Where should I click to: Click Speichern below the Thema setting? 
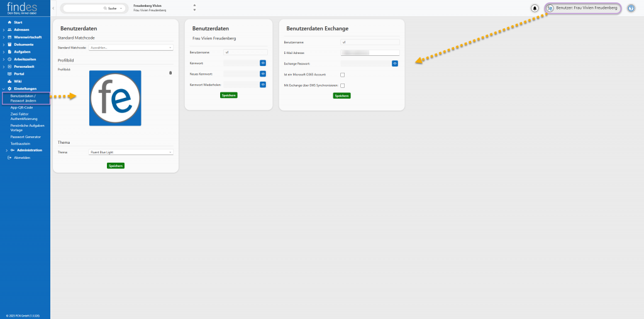(x=115, y=166)
